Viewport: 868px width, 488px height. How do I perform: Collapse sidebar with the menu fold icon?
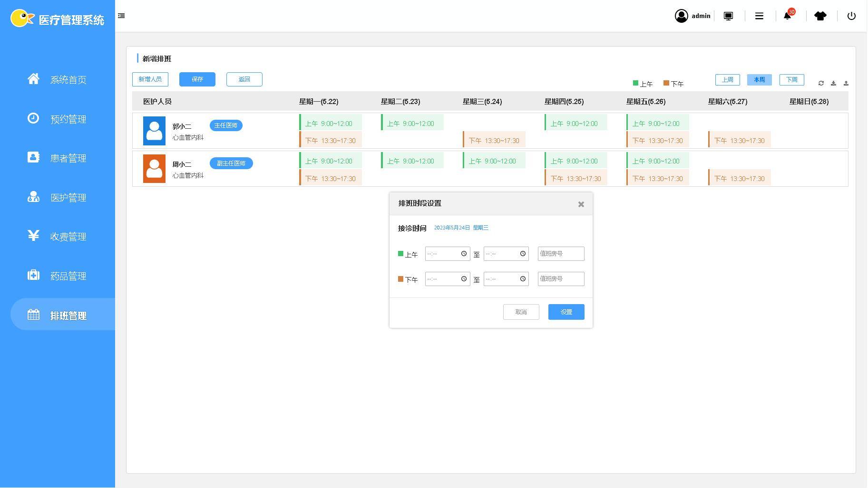click(121, 16)
